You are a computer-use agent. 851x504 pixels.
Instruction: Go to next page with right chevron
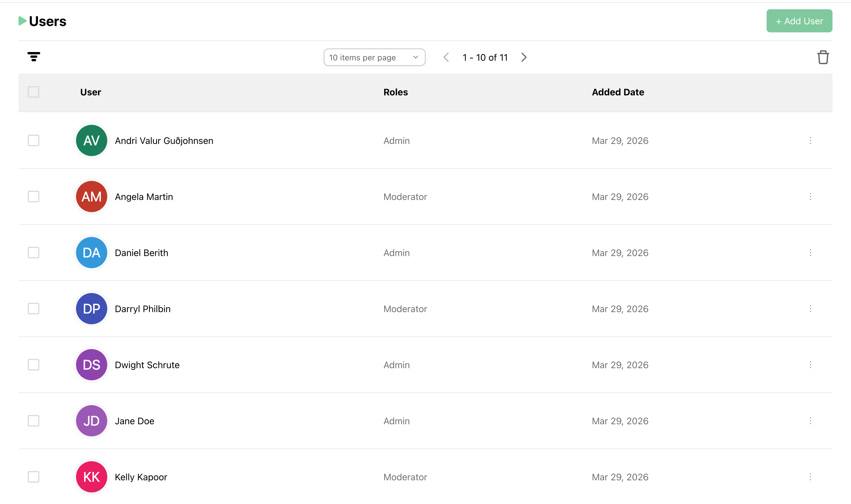(523, 58)
